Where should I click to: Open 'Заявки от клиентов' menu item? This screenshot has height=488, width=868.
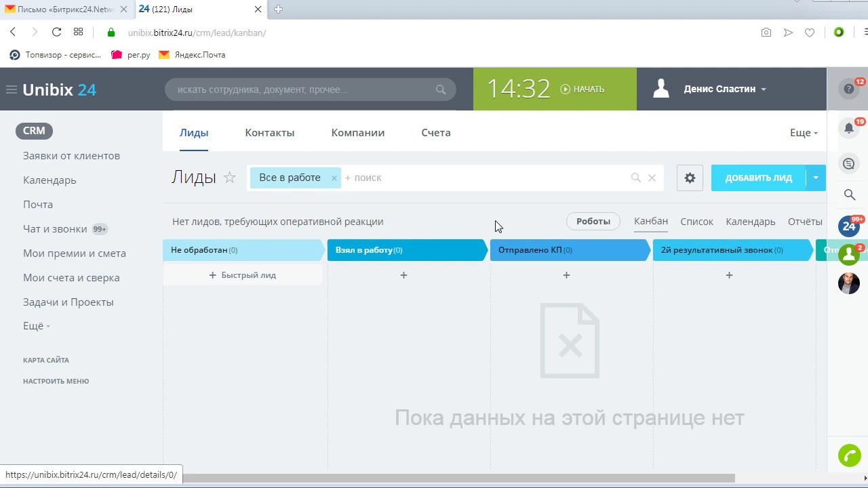71,156
